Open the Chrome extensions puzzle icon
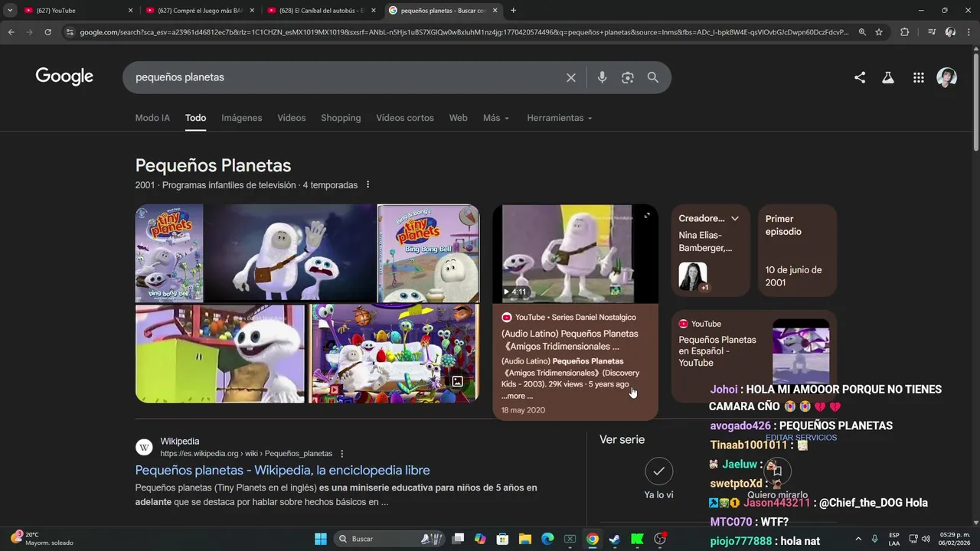 click(905, 32)
